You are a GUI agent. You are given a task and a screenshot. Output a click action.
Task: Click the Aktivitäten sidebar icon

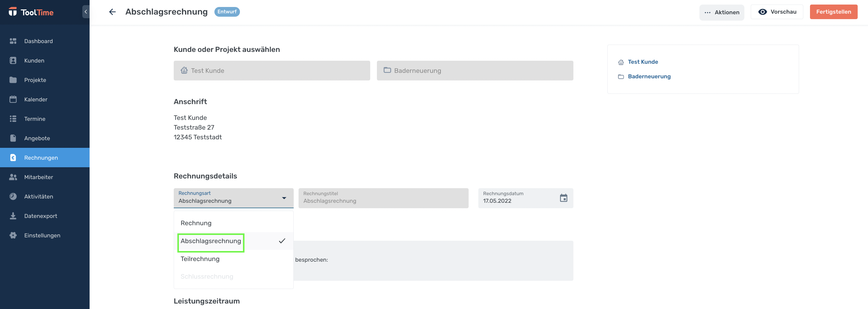13,197
